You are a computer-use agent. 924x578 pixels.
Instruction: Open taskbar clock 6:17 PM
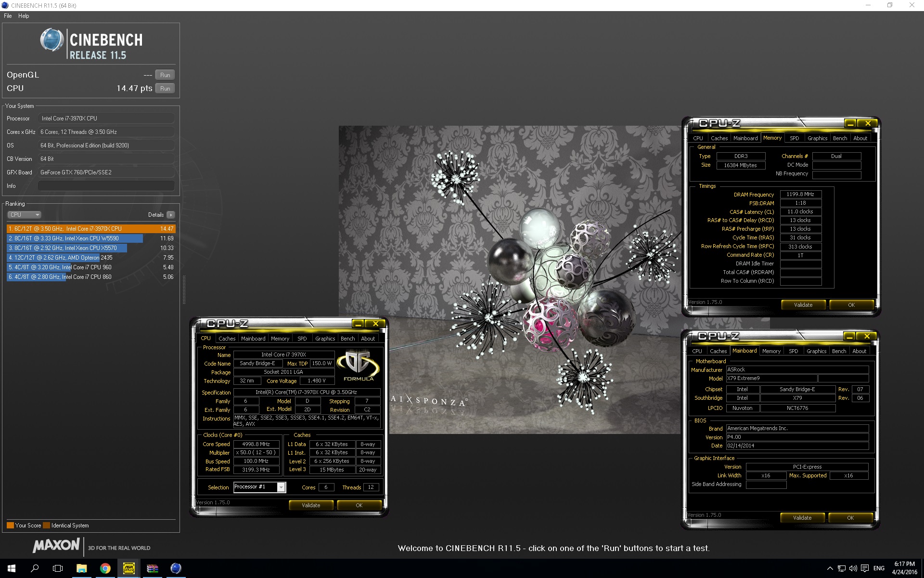[904, 568]
